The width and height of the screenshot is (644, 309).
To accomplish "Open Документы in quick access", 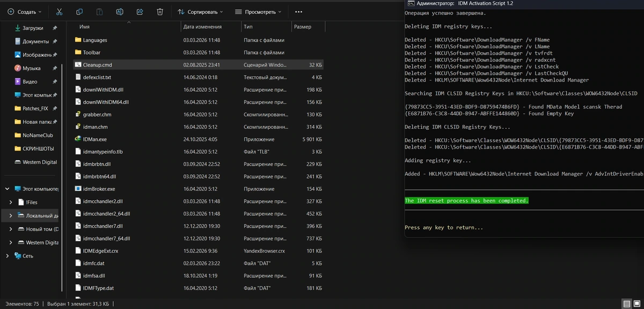I will [x=35, y=41].
